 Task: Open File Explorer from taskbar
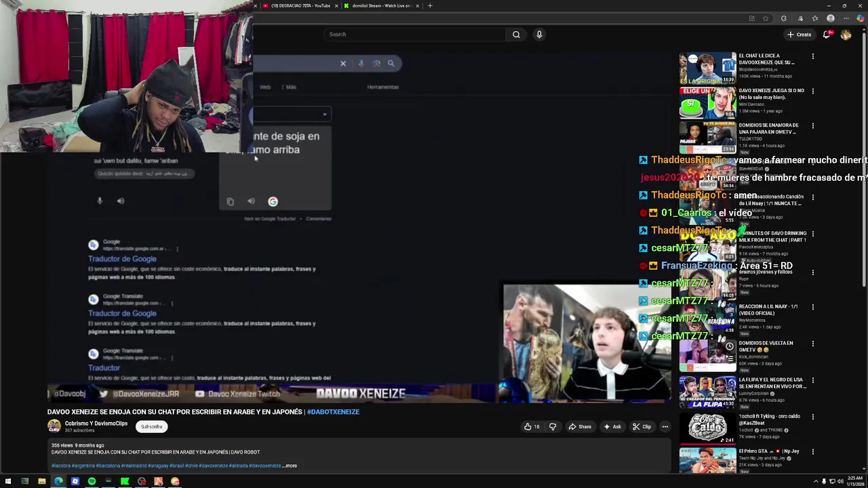(41, 481)
